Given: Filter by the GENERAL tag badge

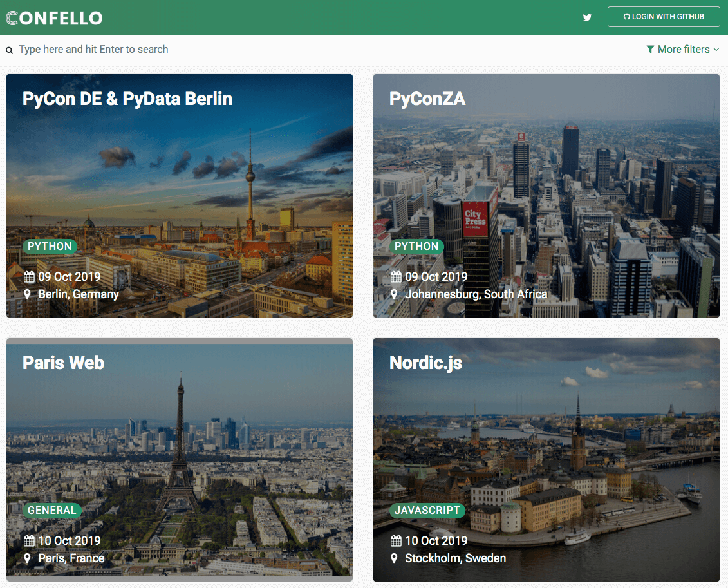Looking at the screenshot, I should coord(51,511).
